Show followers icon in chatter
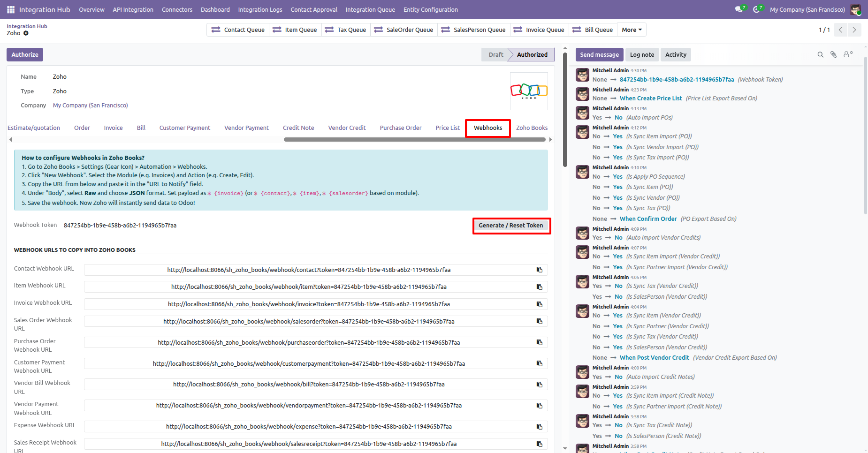The image size is (868, 453). (848, 54)
